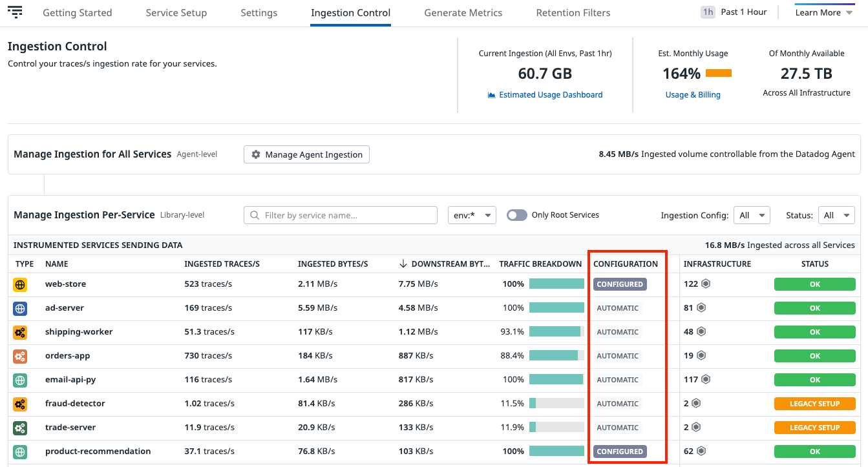Screen dimensions: 868x467
Task: Click the fraud-detector traffic breakdown bar
Action: [x=556, y=404]
